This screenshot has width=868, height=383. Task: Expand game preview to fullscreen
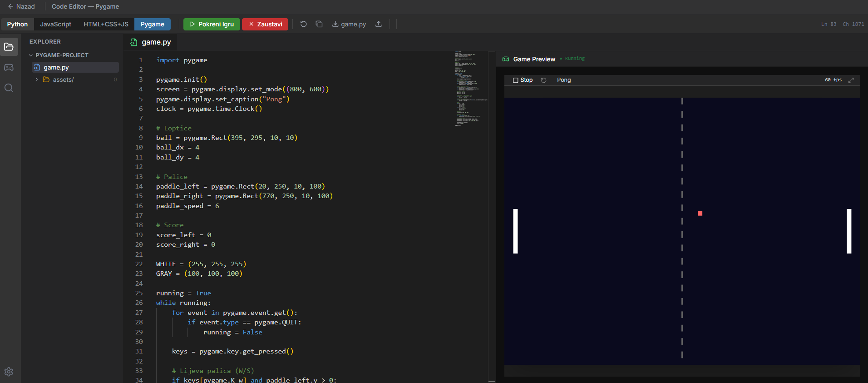click(x=851, y=80)
